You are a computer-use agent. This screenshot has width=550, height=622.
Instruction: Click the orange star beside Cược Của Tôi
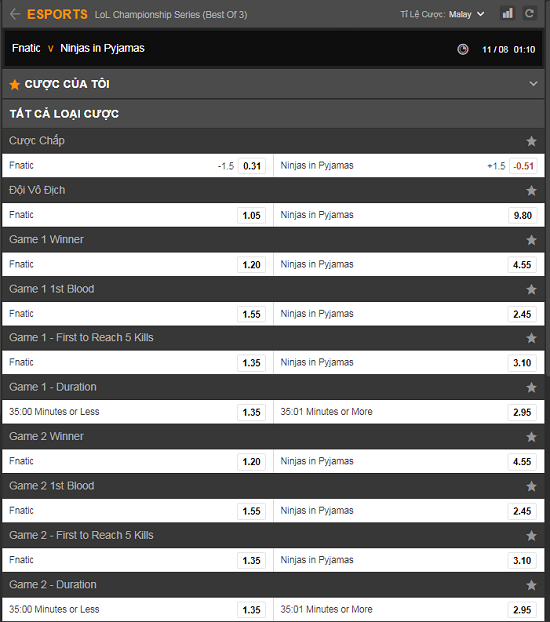coord(15,84)
